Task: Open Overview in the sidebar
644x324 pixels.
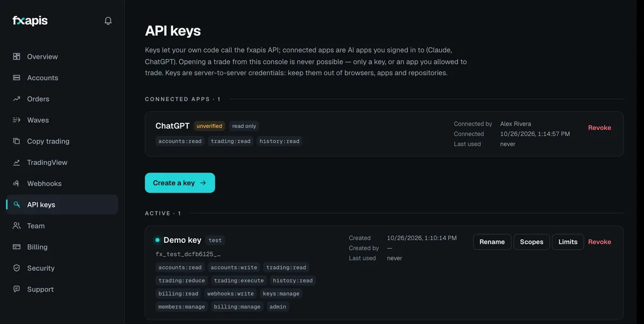Action: click(x=62, y=56)
